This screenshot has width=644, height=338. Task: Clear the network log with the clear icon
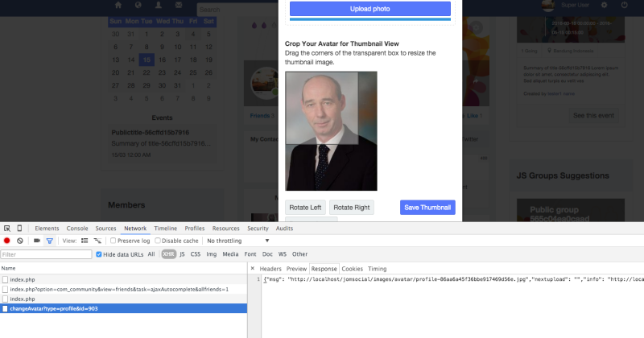click(20, 241)
